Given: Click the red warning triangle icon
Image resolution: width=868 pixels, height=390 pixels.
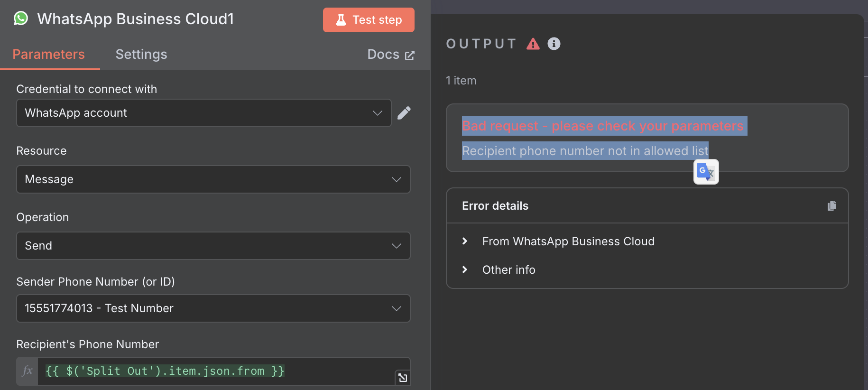Looking at the screenshot, I should click(533, 44).
